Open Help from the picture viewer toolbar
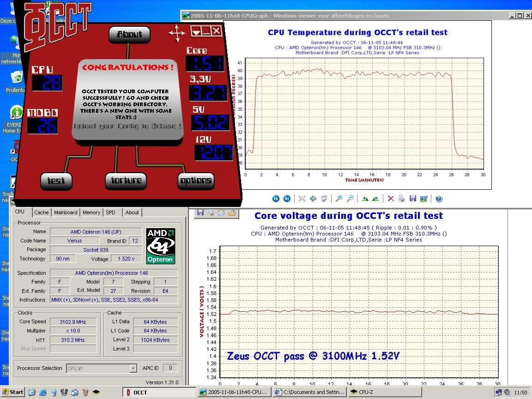The image size is (532, 399). 439,199
